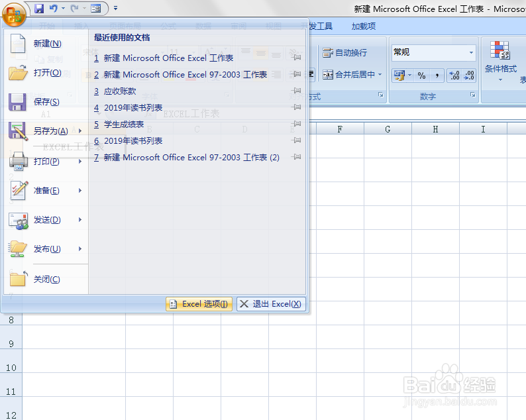Pin document 4 2019年读书列表
Viewport: 526px width, 420px height.
click(x=297, y=107)
